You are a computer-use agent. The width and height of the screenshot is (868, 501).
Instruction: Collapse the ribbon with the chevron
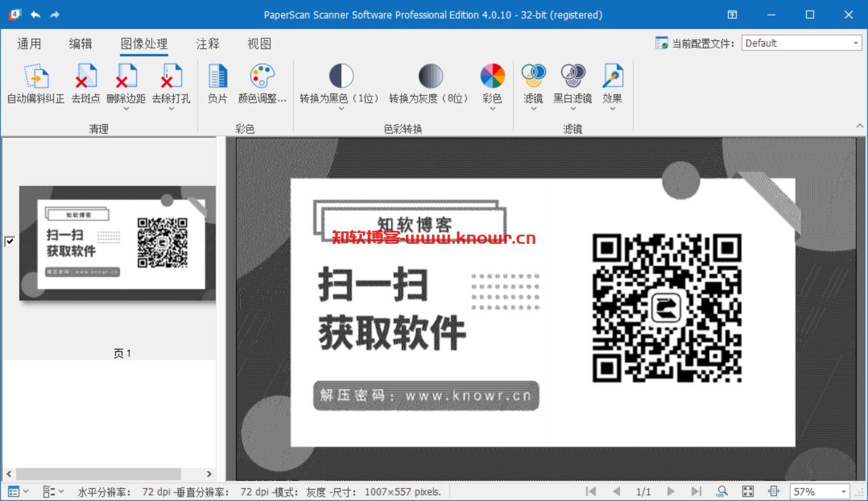click(859, 126)
